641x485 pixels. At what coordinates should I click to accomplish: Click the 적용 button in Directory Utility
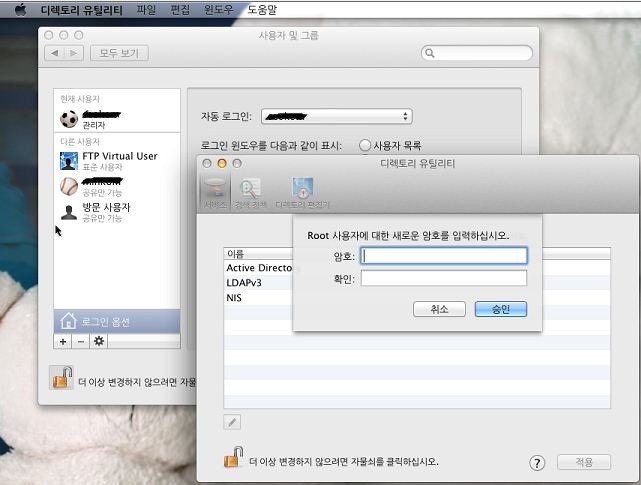[584, 462]
